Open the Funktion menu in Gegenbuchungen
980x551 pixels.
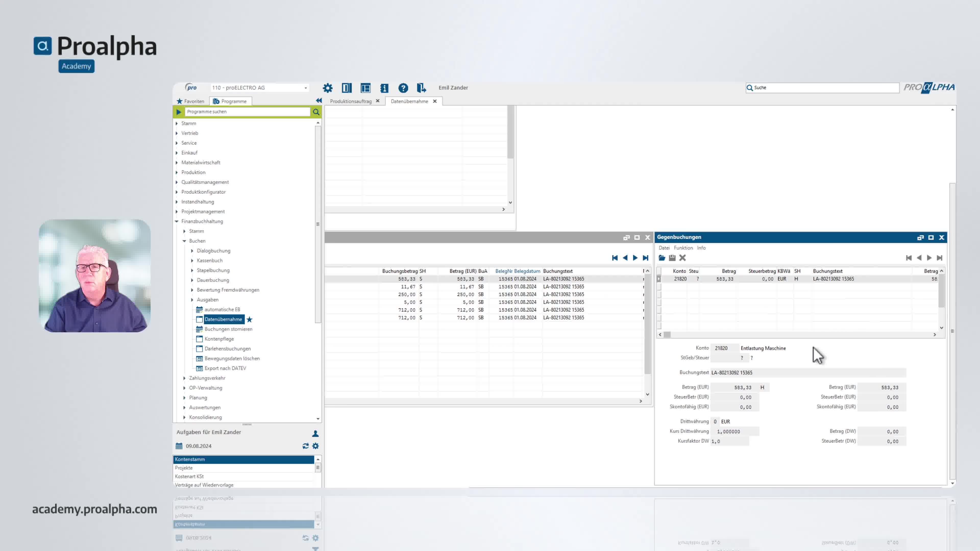coord(683,248)
